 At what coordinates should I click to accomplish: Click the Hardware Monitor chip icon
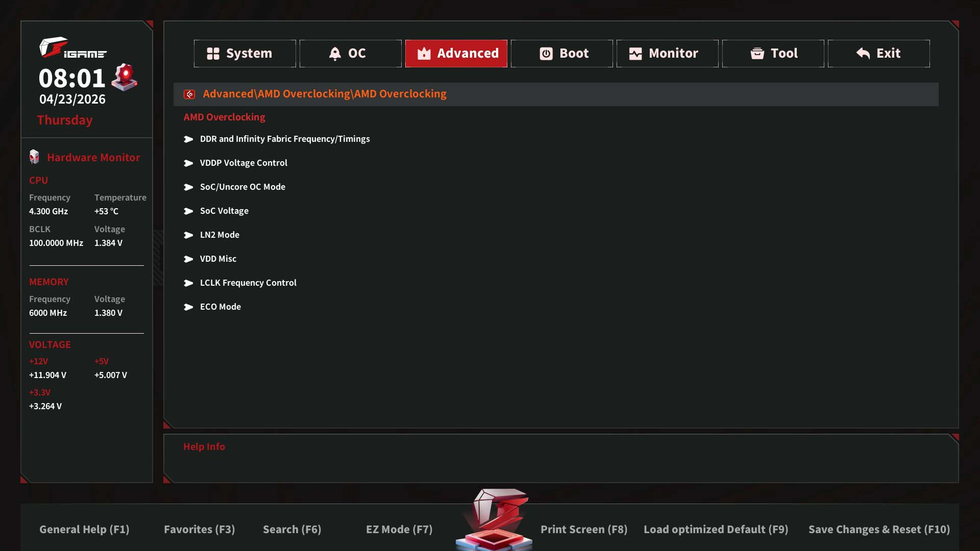(x=34, y=157)
